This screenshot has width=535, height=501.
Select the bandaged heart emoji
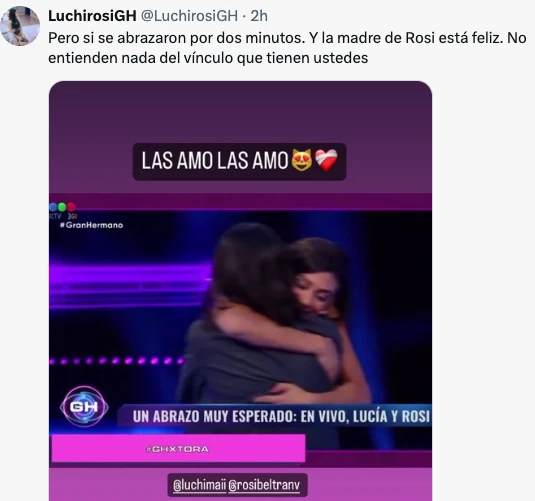(327, 160)
